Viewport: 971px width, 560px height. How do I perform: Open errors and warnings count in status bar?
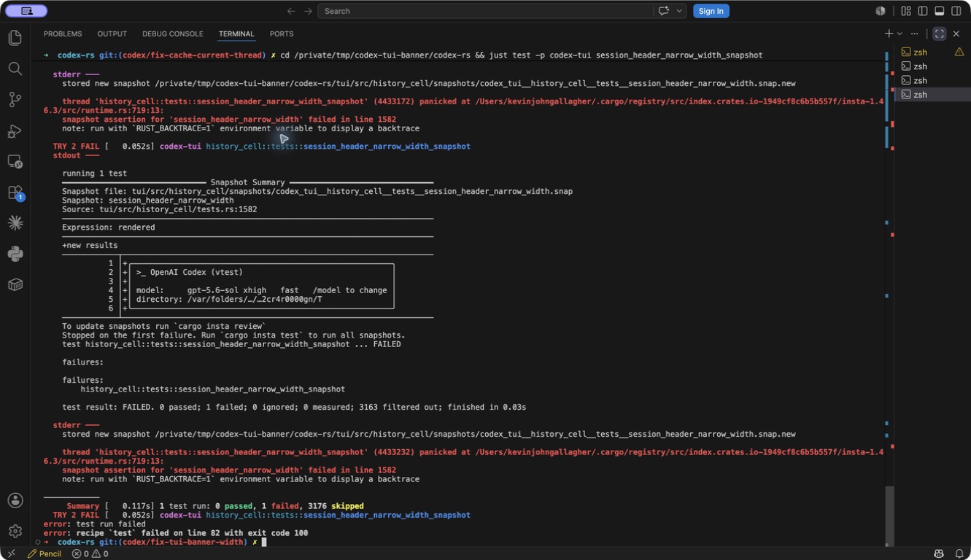pyautogui.click(x=90, y=553)
